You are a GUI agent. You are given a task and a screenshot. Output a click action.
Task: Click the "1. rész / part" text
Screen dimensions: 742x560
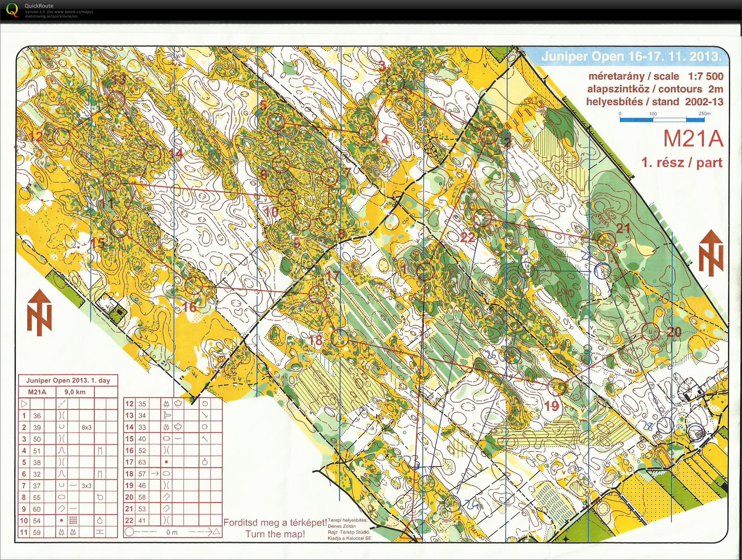tap(682, 163)
